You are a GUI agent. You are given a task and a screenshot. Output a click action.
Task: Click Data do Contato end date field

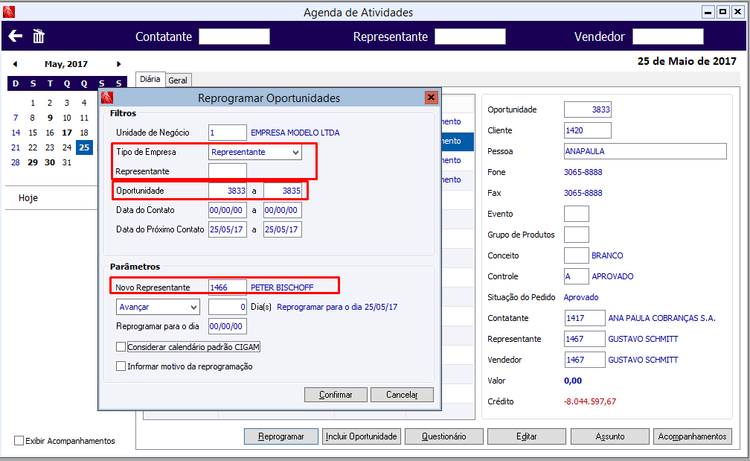pyautogui.click(x=283, y=210)
